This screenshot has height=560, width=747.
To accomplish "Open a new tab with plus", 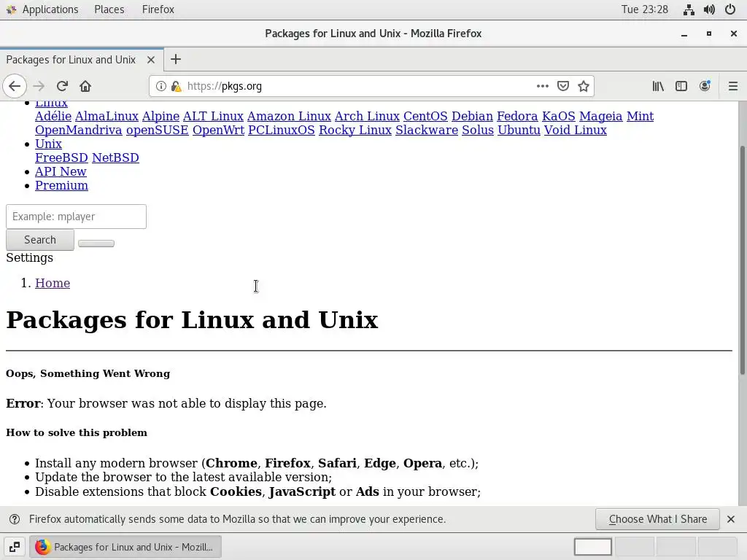I will coord(176,60).
